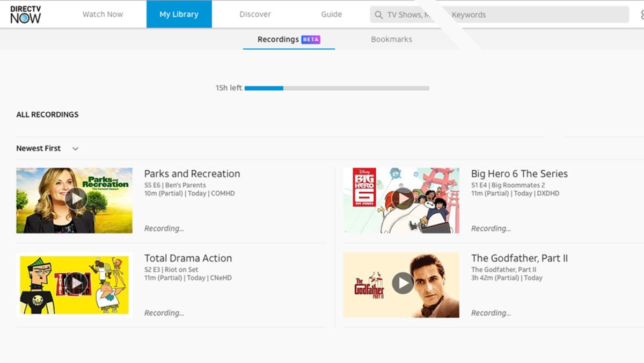
Task: Click "11m (Partial) | Today | CNeHD" details
Action: click(188, 278)
